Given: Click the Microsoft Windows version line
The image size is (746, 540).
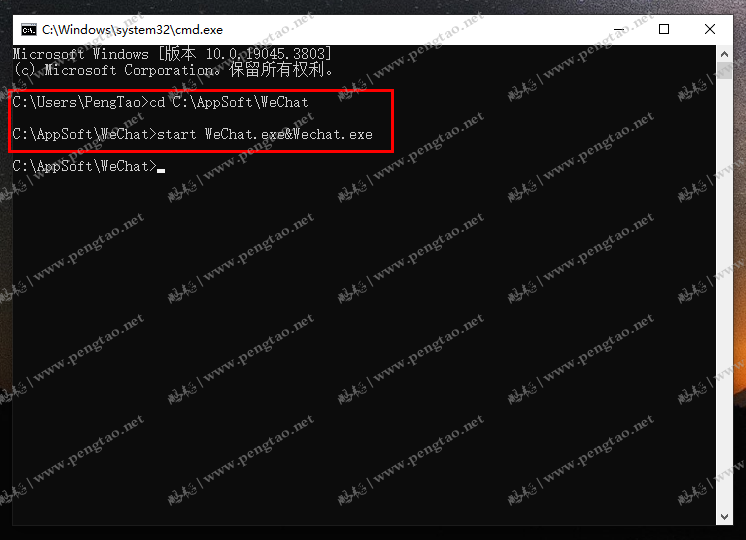Looking at the screenshot, I should [x=172, y=54].
